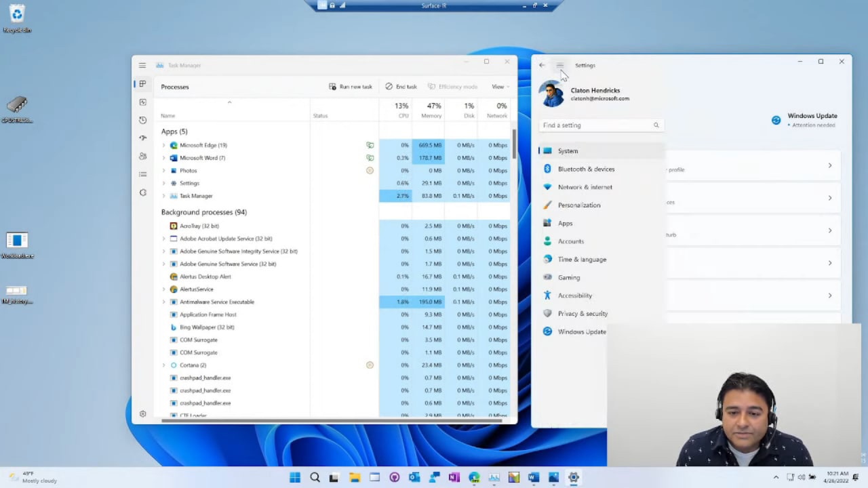This screenshot has width=868, height=488.
Task: Expand Photos process group
Action: pyautogui.click(x=163, y=171)
